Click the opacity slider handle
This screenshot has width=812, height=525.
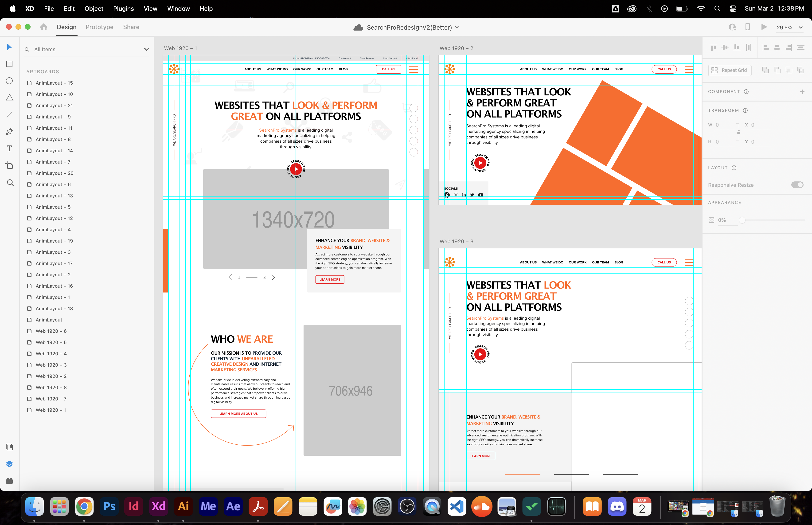click(x=742, y=220)
